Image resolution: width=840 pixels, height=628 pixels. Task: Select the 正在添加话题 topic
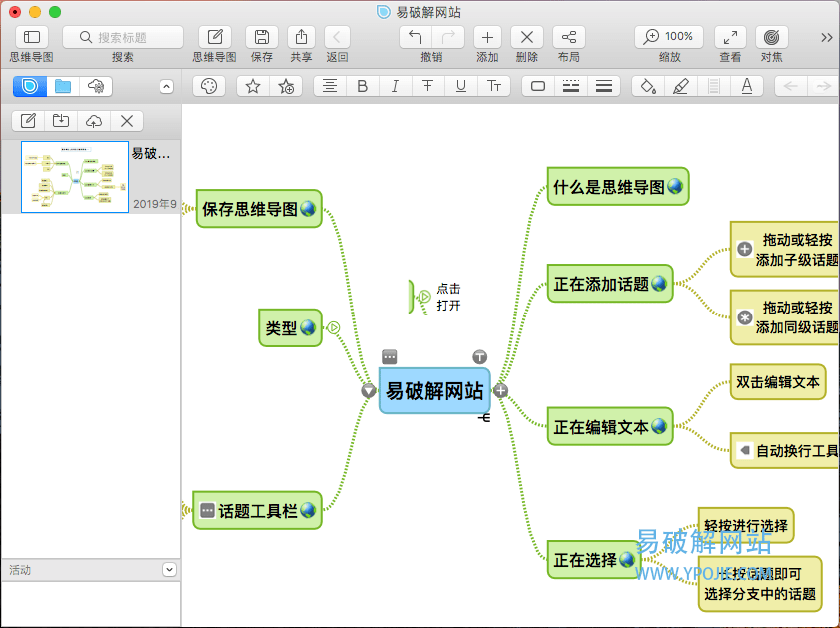610,284
